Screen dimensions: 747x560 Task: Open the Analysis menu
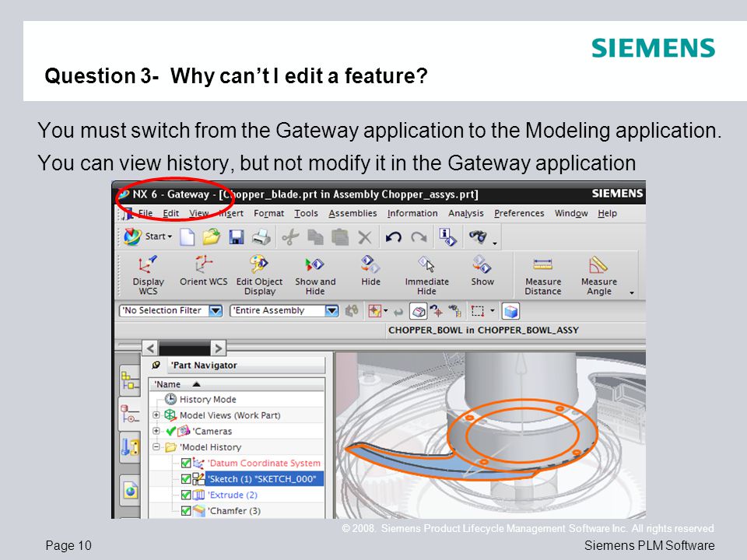[465, 213]
